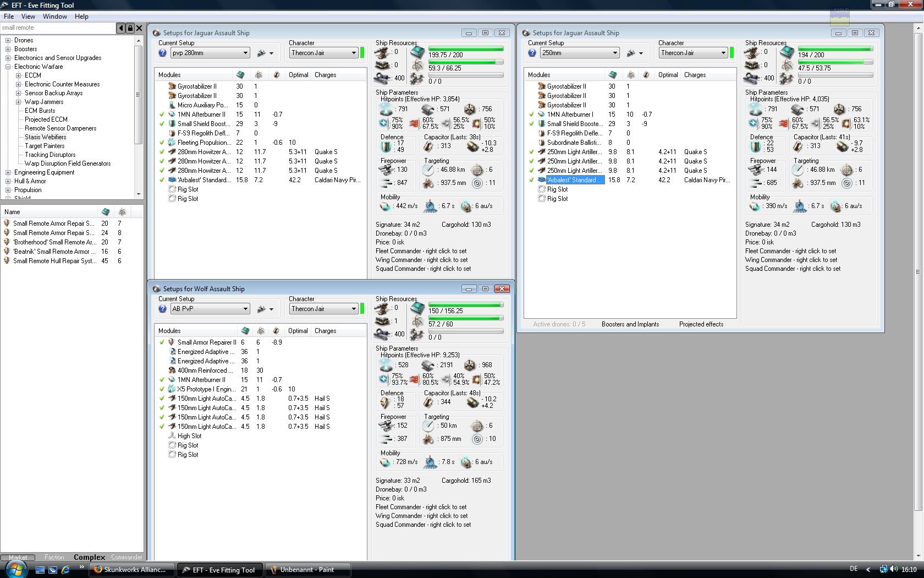The image size is (924, 578).
Task: Open Projected effects in the 250mm window
Action: 701,324
